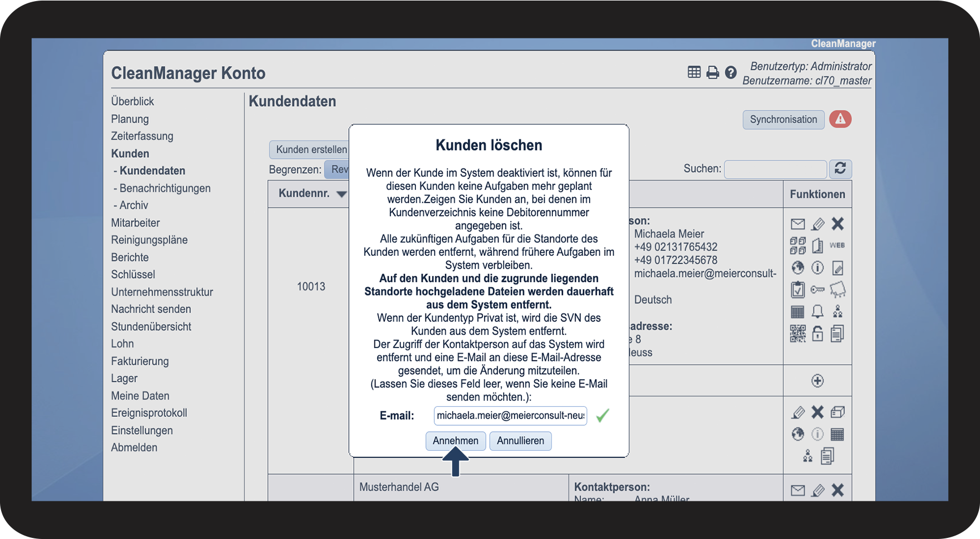
Task: Click Annullieren to cancel deletion
Action: point(520,441)
